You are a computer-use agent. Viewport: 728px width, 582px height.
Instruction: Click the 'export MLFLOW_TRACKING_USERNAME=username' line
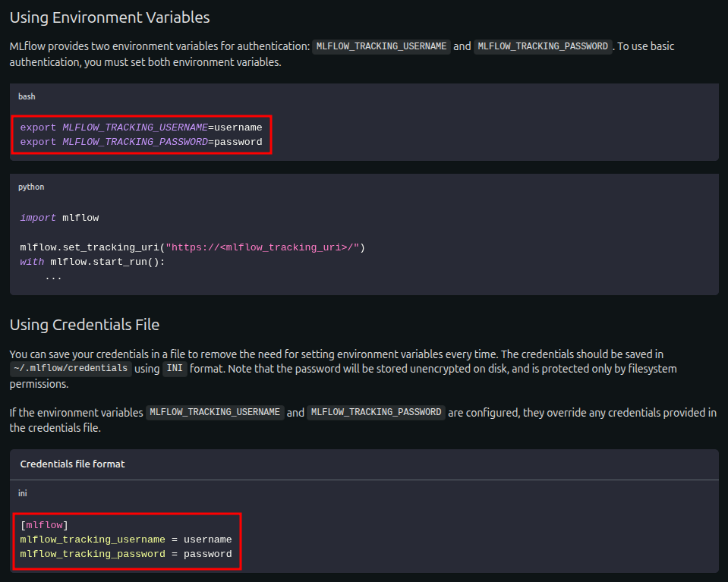click(x=141, y=127)
